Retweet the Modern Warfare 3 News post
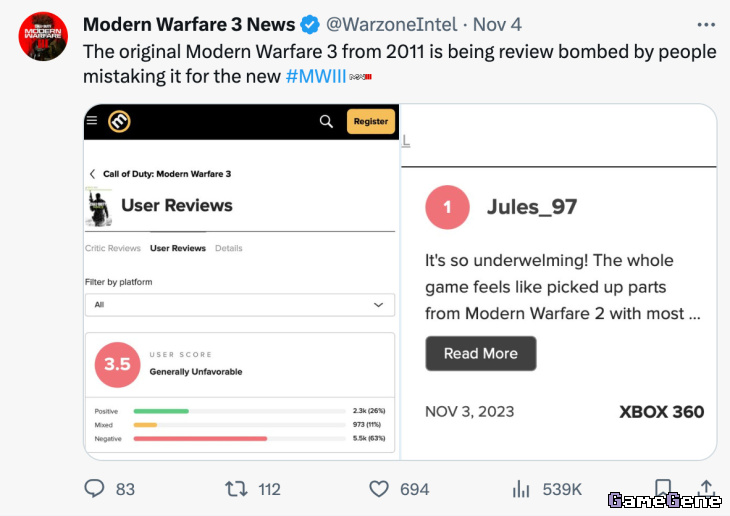This screenshot has width=730, height=516. 236,489
